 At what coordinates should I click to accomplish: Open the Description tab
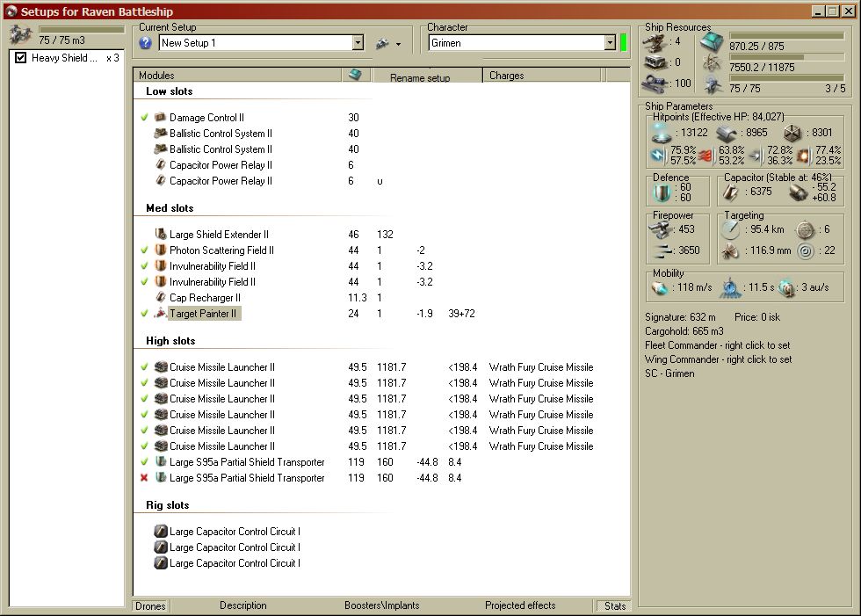tap(243, 605)
